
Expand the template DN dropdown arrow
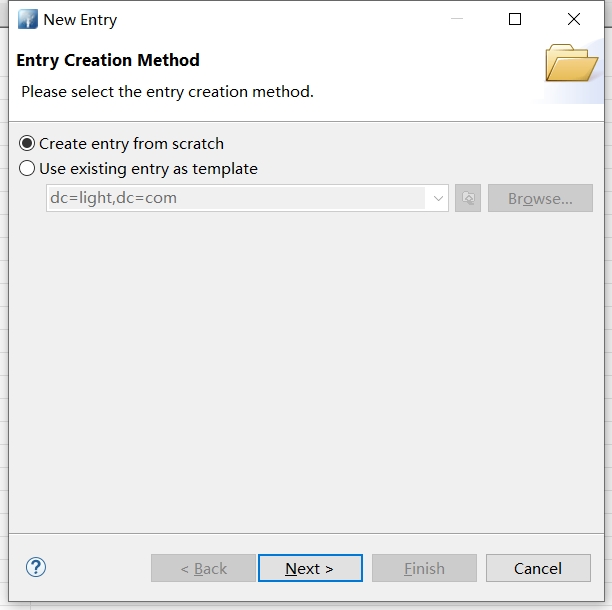[x=438, y=198]
